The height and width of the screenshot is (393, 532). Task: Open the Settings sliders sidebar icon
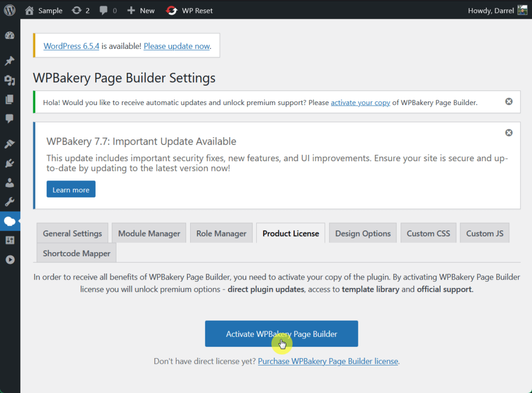tap(10, 240)
